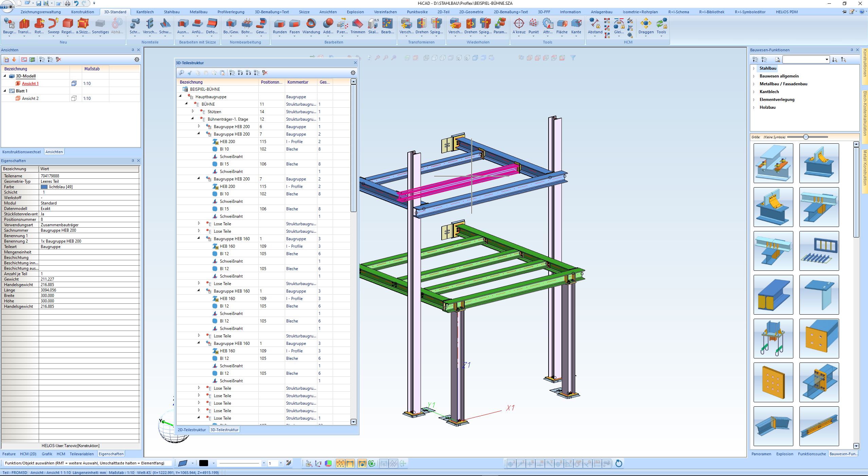This screenshot has height=476, width=868.
Task: Click the Runden (fillet) tool icon
Action: (x=280, y=24)
